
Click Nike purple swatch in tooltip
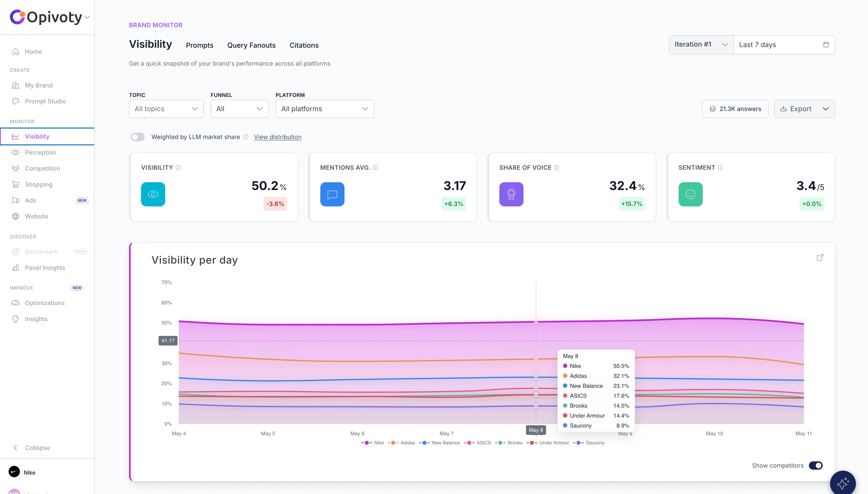pos(565,366)
